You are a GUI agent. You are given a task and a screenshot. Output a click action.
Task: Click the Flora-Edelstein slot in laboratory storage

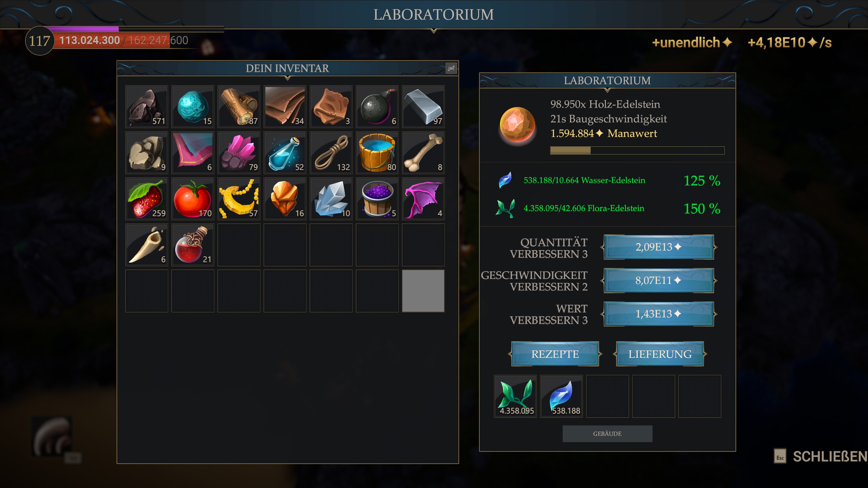tap(515, 396)
